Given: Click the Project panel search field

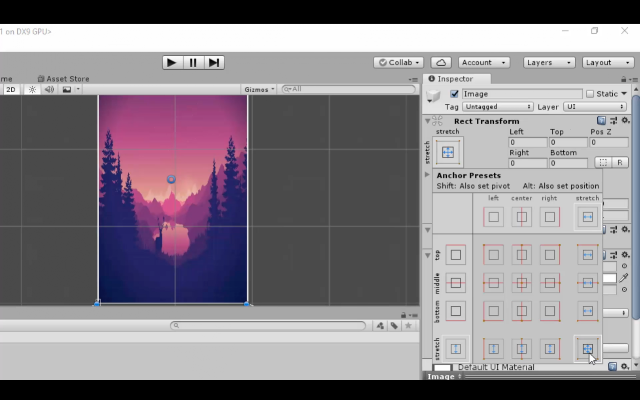Looking at the screenshot, I should click(268, 325).
